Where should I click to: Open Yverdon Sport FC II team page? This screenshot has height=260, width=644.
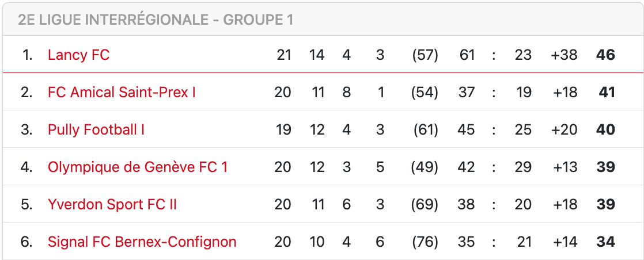(x=112, y=205)
